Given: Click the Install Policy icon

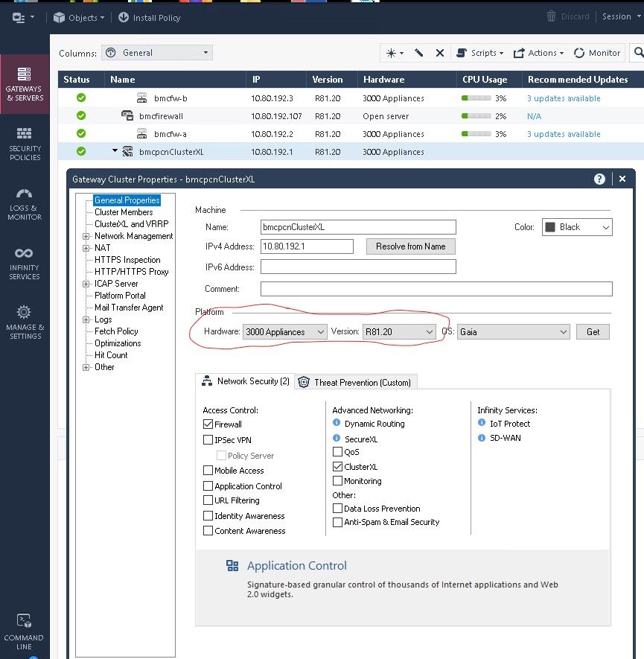Looking at the screenshot, I should point(124,17).
